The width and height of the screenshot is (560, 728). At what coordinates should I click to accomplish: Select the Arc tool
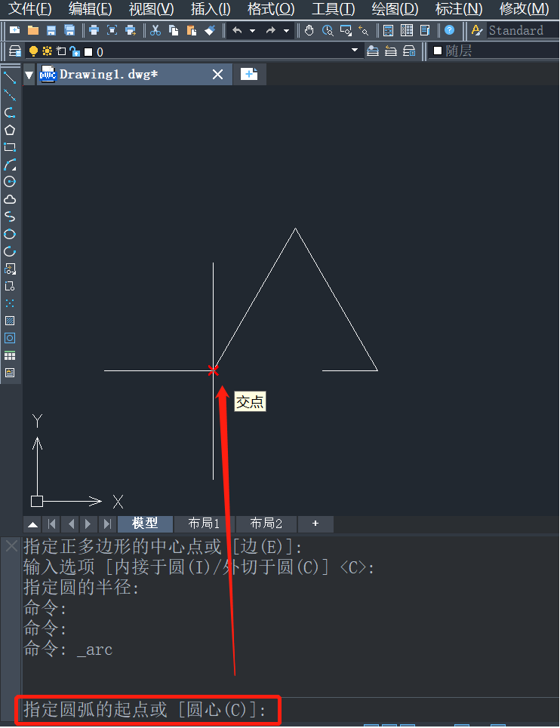tap(10, 164)
